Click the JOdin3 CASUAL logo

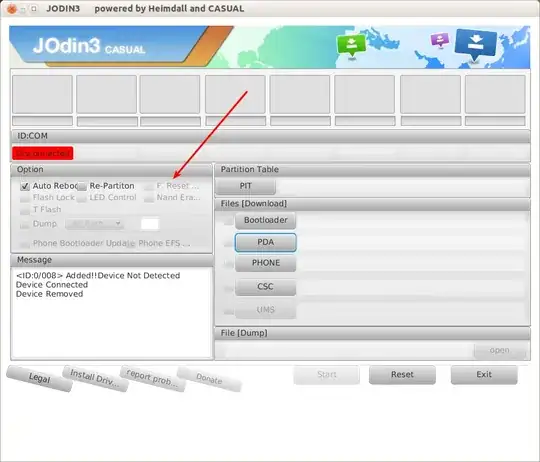pos(89,46)
